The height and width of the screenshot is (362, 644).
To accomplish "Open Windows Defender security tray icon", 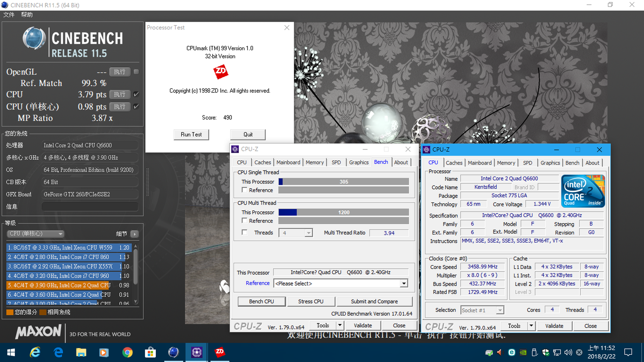I will coord(546,352).
